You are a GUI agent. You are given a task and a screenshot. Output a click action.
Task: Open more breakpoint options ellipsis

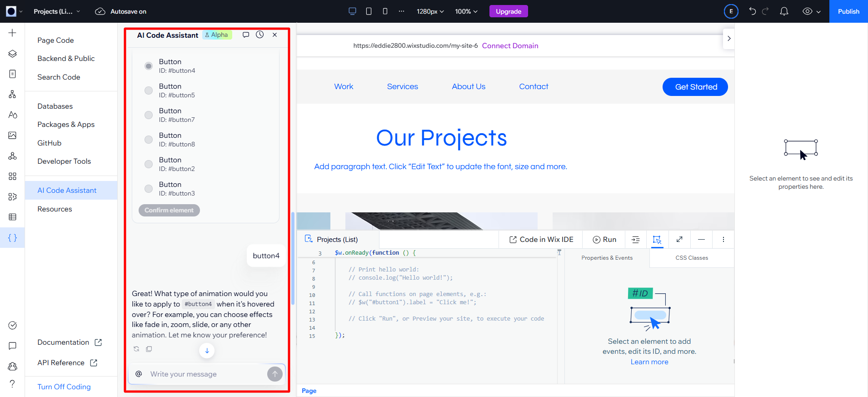[401, 11]
